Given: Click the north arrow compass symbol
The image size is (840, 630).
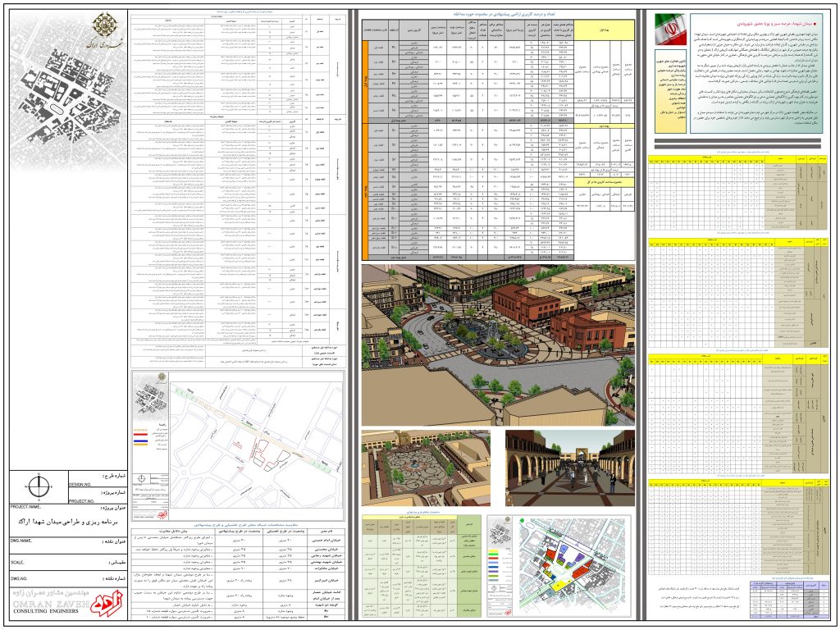Looking at the screenshot, I should click(39, 487).
